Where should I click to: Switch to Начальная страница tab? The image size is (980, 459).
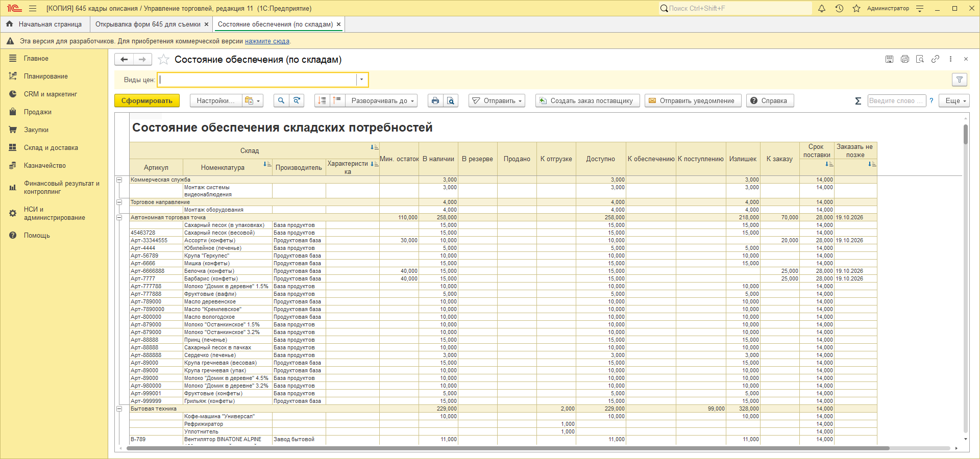click(x=44, y=24)
